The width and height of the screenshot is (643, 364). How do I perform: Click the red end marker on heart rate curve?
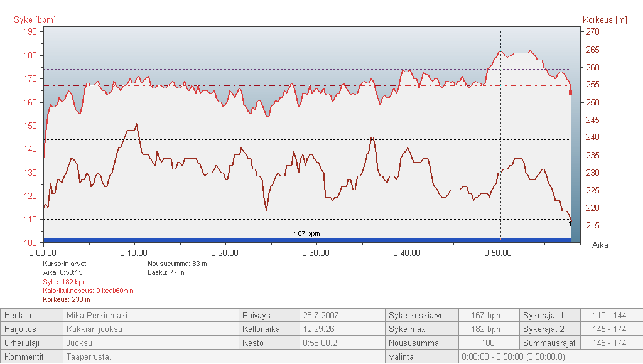coord(570,93)
